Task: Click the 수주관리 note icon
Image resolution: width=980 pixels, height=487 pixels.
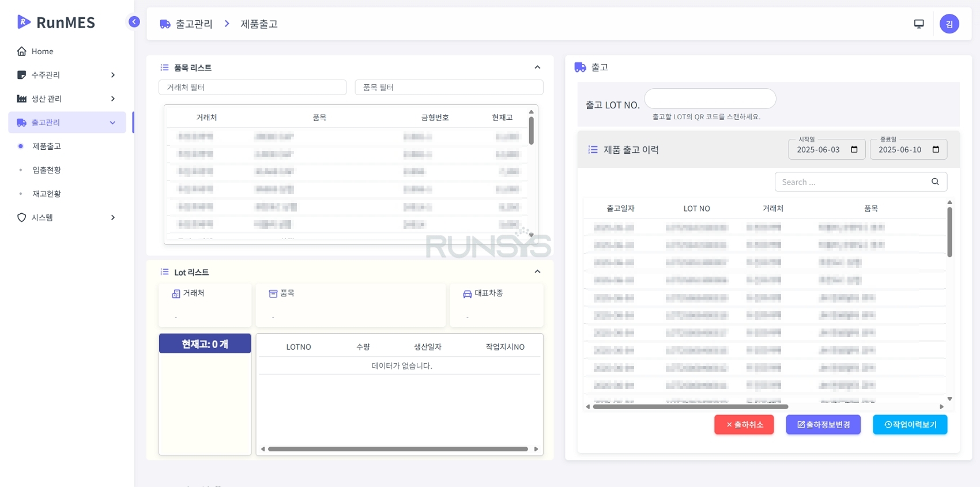Action: [22, 75]
